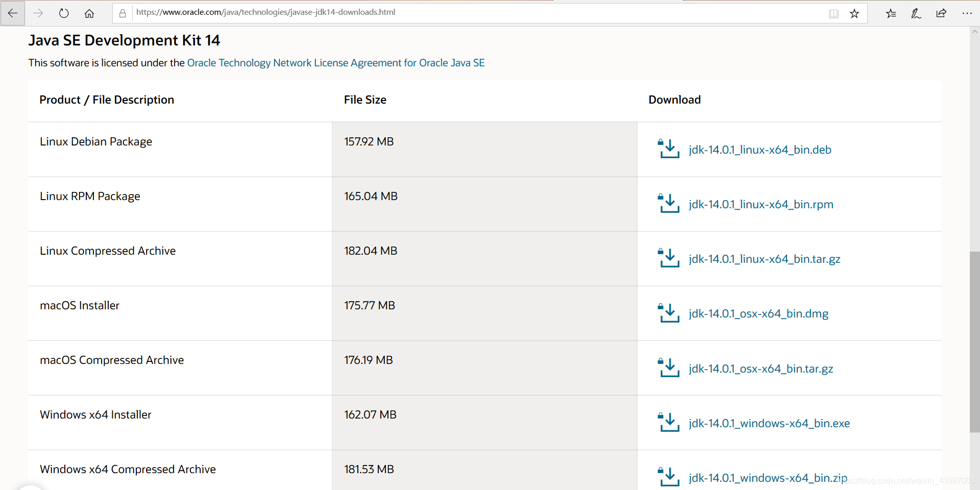Open the browser home page
The width and height of the screenshot is (980, 490).
click(89, 13)
